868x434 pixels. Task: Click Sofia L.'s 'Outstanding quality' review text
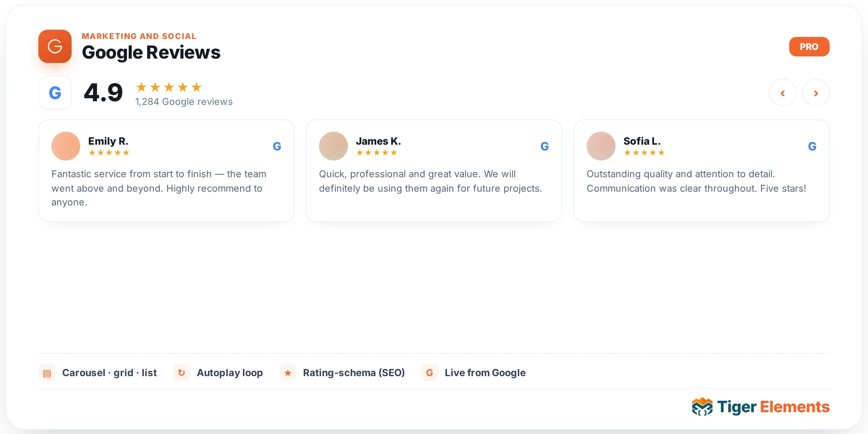point(696,181)
